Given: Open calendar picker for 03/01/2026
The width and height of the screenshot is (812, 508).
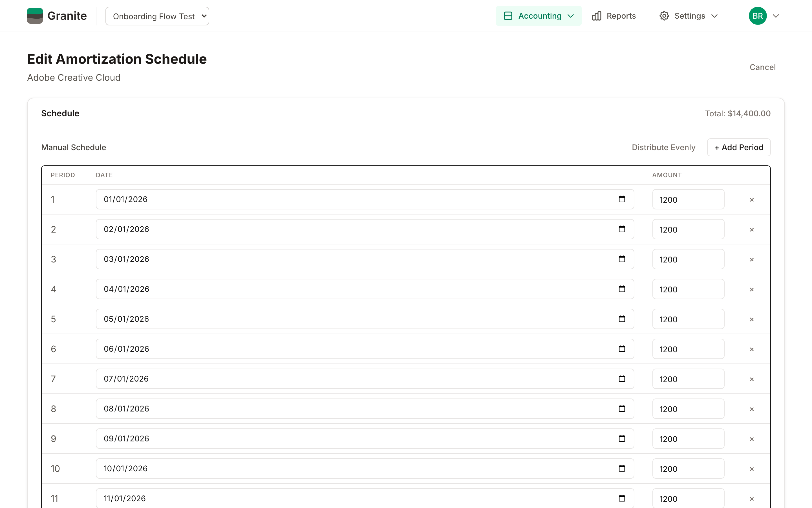Looking at the screenshot, I should point(622,259).
